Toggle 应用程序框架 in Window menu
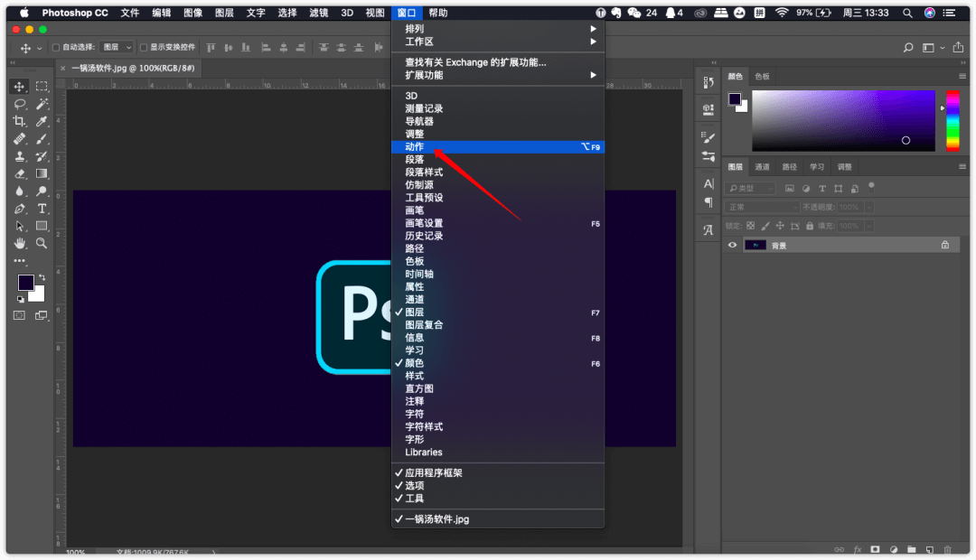The image size is (976, 560). pos(497,473)
